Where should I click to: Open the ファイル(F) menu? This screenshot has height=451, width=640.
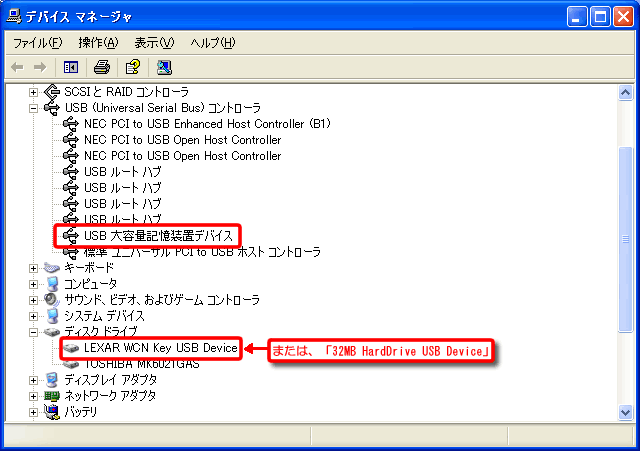click(37, 43)
